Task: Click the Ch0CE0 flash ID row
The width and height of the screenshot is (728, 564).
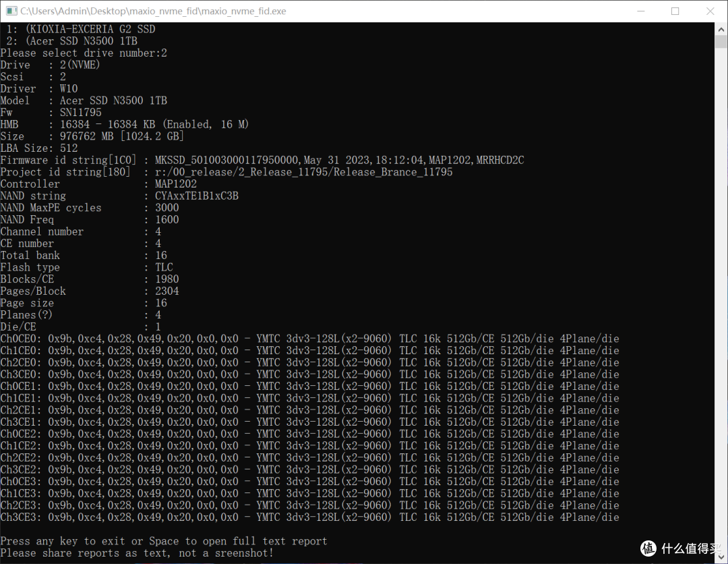Action: 309,339
